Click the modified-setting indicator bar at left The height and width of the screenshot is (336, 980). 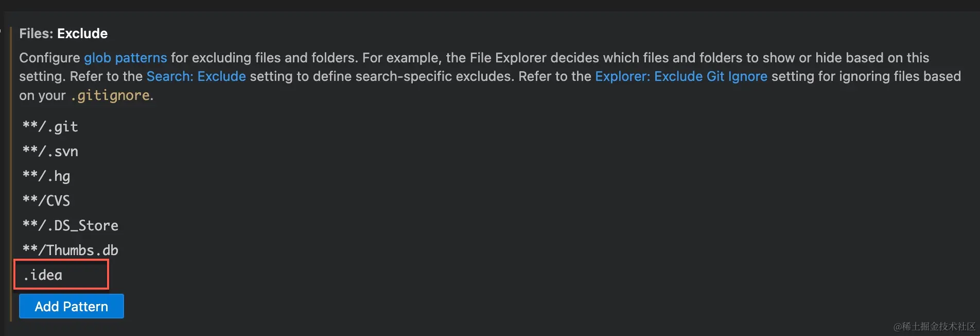[10, 174]
